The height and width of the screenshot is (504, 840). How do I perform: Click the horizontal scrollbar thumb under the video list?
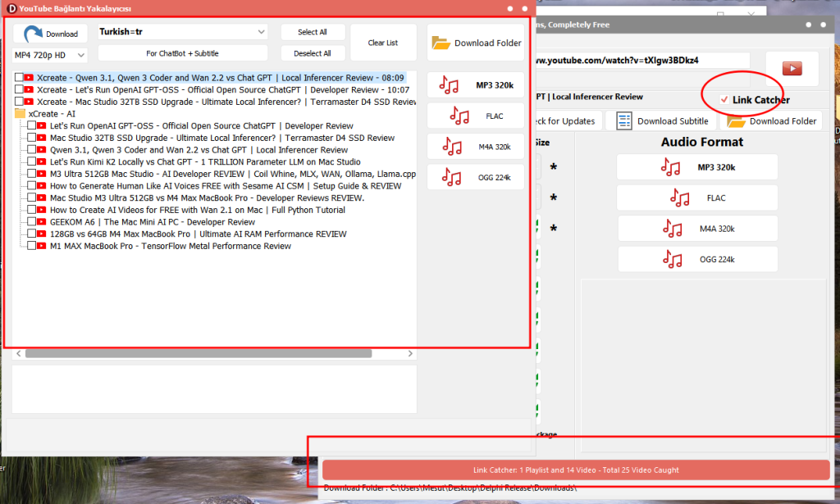pos(199,354)
